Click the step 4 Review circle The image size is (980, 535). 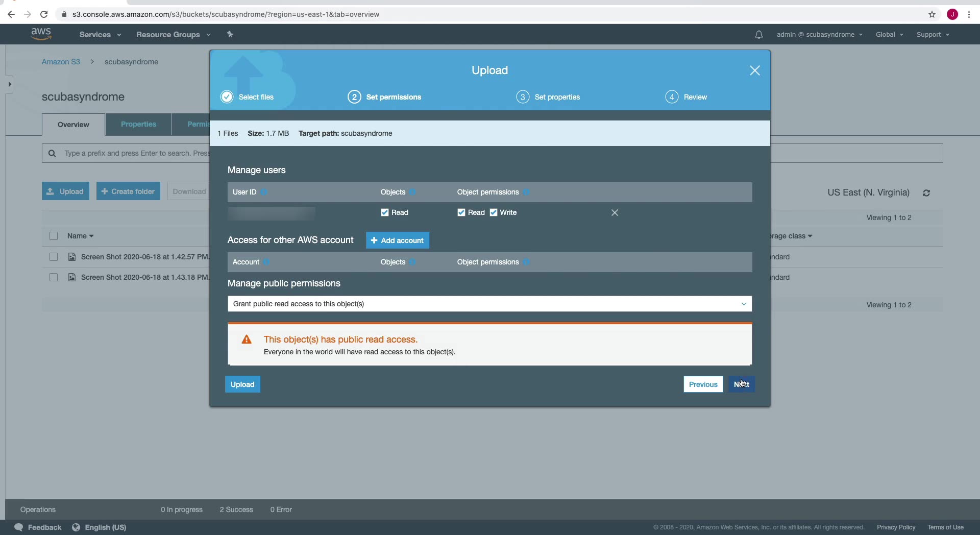pyautogui.click(x=672, y=97)
